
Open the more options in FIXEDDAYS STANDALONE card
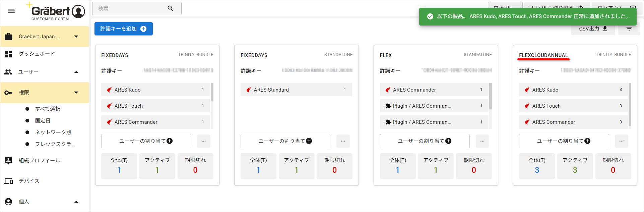pos(343,141)
